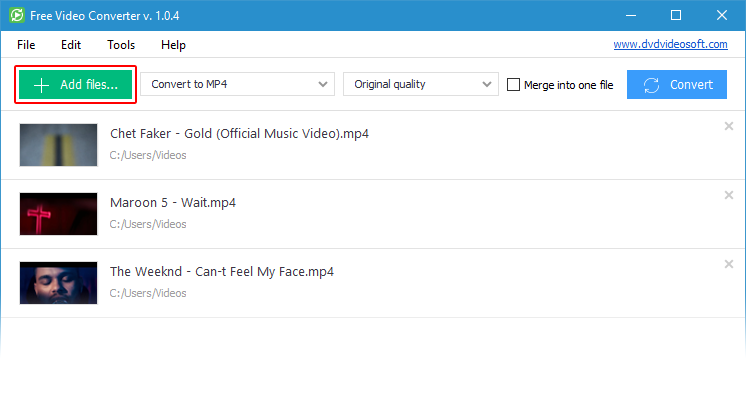Close the Free Video Converter window
This screenshot has height=400, width=746.
[722, 15]
